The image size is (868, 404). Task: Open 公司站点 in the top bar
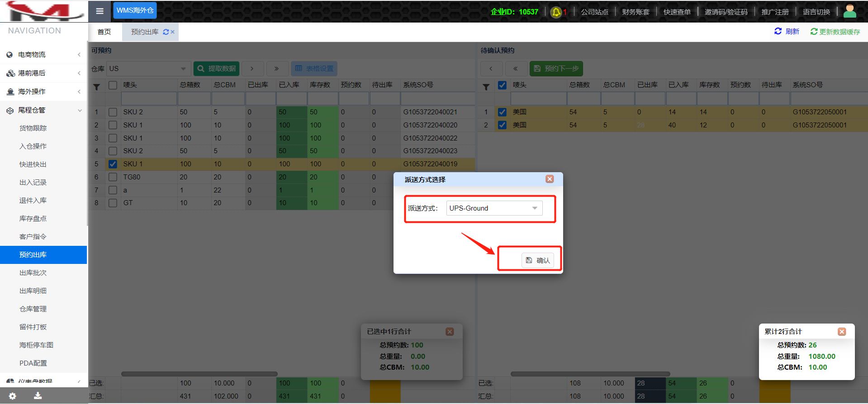pyautogui.click(x=595, y=12)
